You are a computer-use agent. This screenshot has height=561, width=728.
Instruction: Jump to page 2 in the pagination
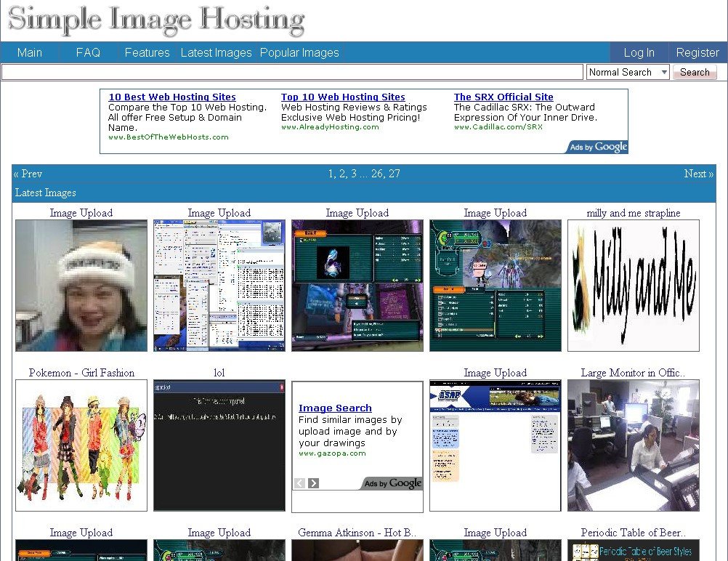[342, 174]
